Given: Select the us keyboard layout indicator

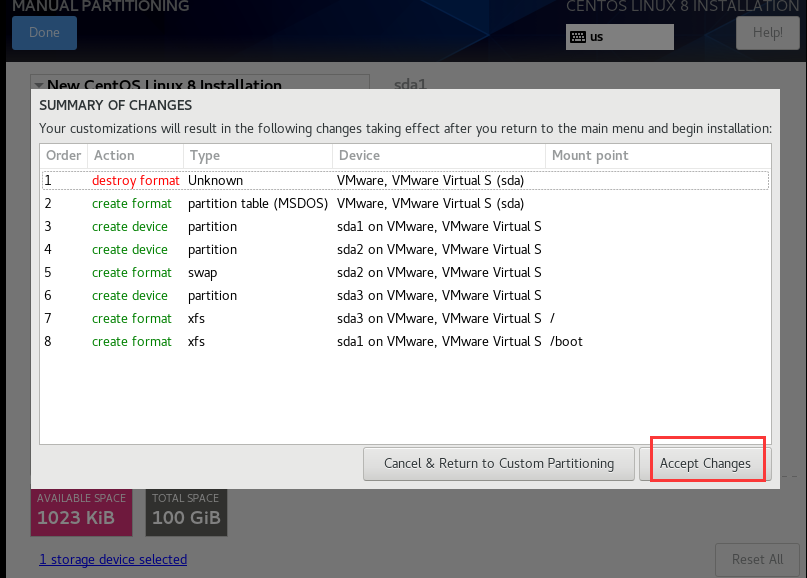Looking at the screenshot, I should tap(620, 37).
